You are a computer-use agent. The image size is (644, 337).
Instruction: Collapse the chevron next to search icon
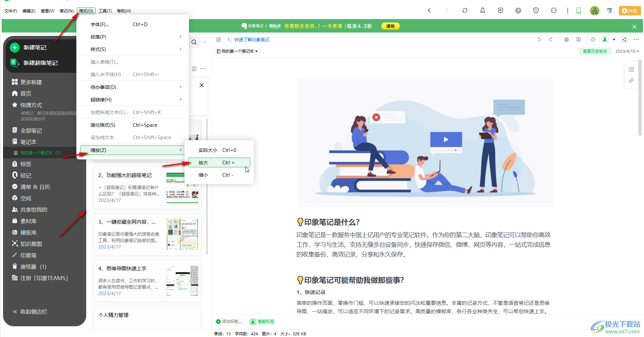click(205, 42)
